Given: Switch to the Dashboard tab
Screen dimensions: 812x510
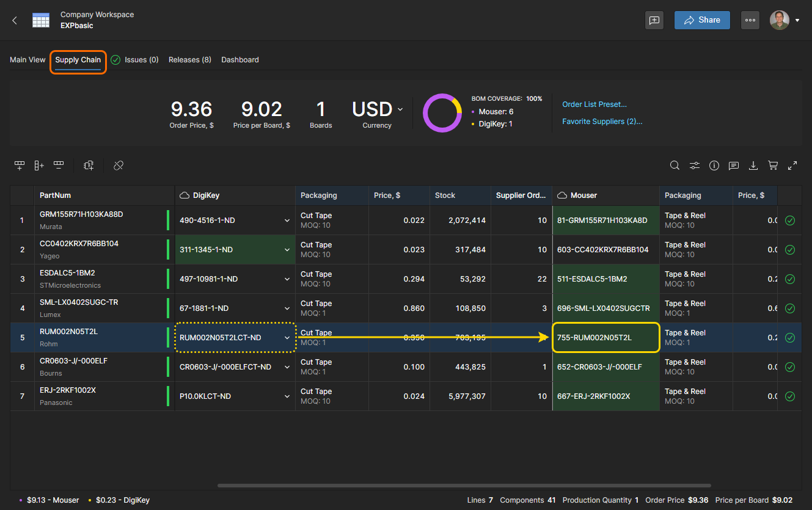Looking at the screenshot, I should (x=240, y=60).
